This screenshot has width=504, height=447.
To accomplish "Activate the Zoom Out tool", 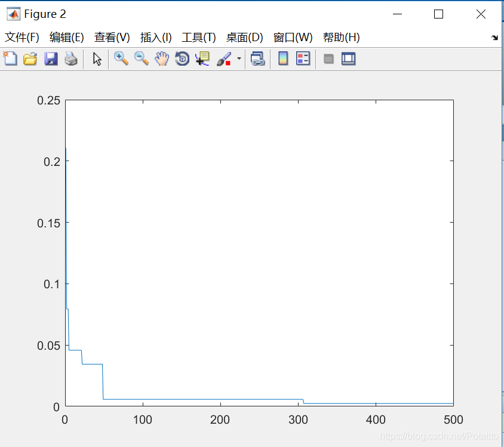I will 142,58.
